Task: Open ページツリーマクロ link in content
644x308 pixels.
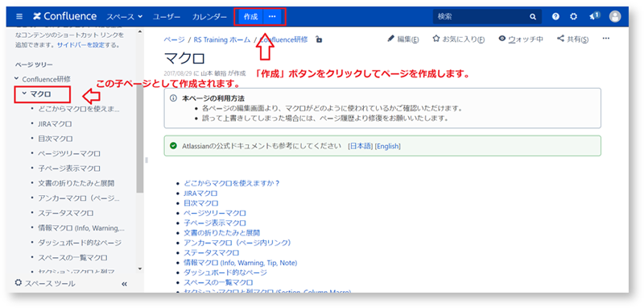Action: point(215,213)
